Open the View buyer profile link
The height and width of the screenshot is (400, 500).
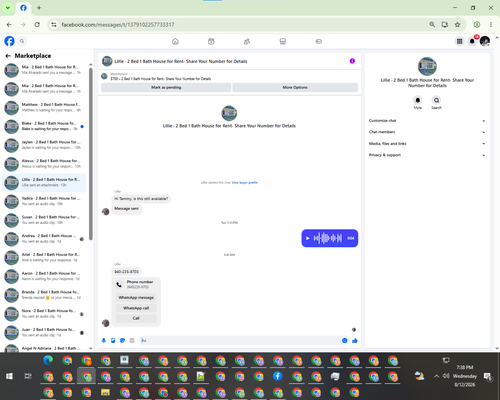[245, 183]
